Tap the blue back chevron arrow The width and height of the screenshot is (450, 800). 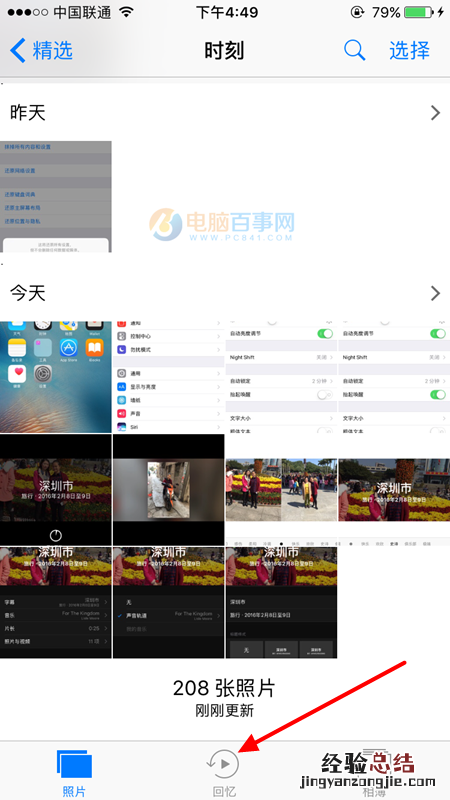pos(17,51)
